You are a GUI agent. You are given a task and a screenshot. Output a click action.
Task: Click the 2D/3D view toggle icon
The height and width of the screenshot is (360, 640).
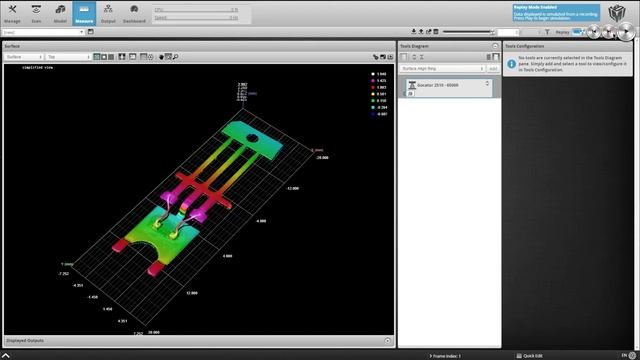[x=133, y=57]
